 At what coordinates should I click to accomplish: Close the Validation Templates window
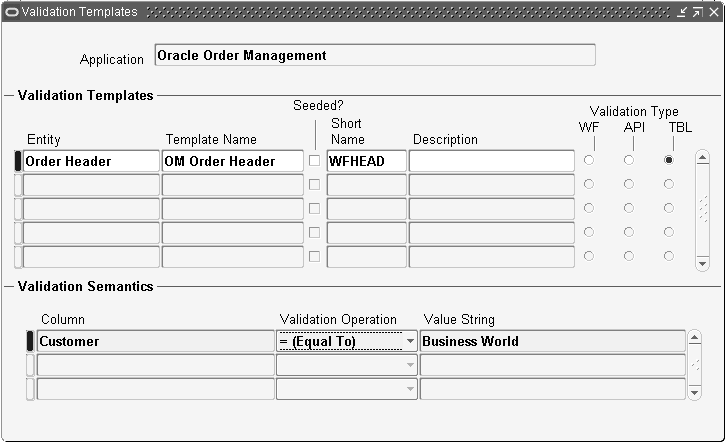click(x=714, y=12)
